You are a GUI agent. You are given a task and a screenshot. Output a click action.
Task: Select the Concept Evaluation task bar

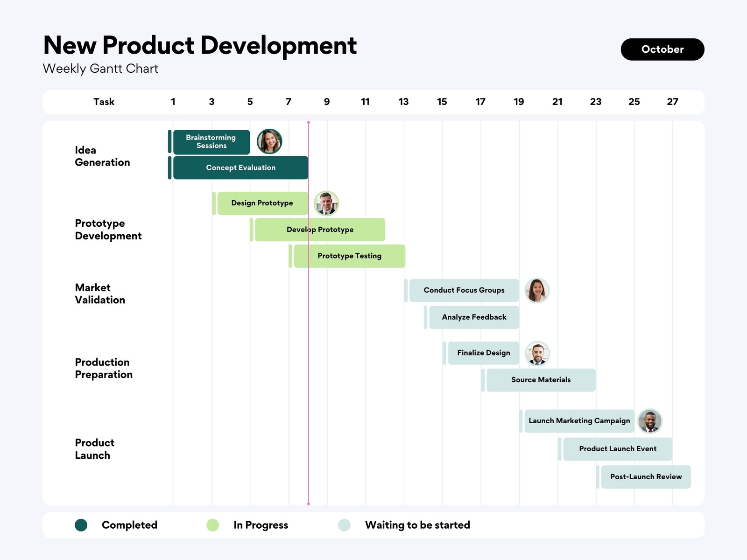click(x=240, y=168)
